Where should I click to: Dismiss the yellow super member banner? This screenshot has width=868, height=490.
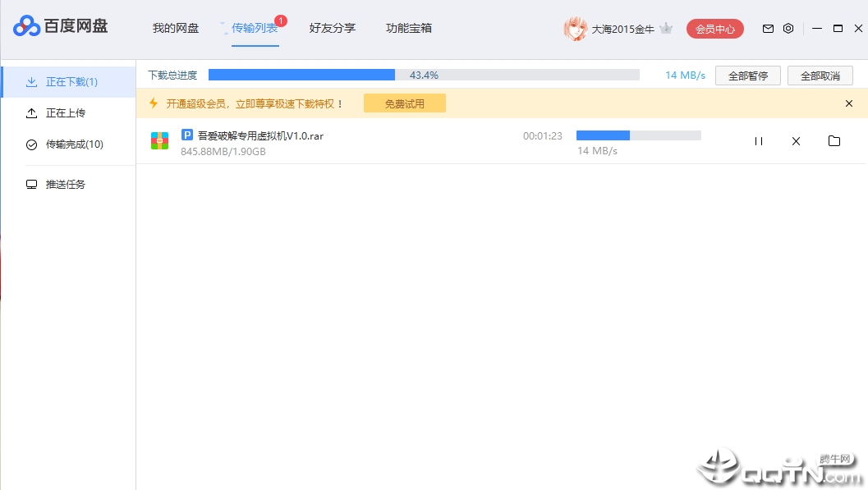[848, 103]
